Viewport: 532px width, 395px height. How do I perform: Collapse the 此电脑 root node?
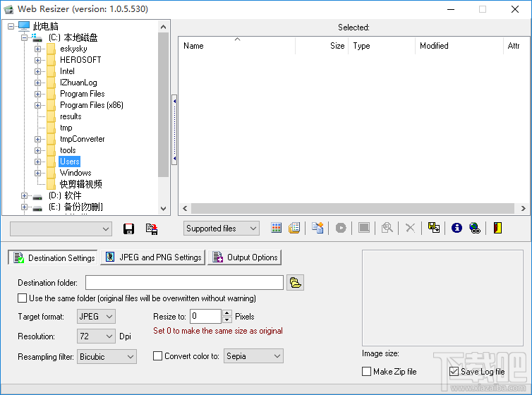(11, 26)
